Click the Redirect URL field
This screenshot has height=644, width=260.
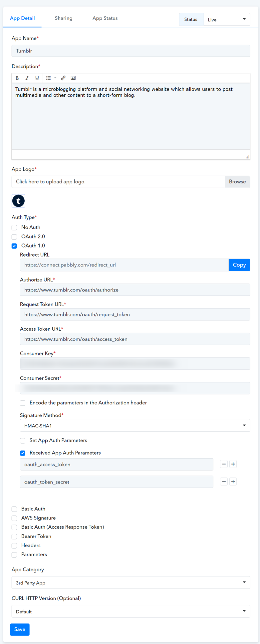[124, 265]
